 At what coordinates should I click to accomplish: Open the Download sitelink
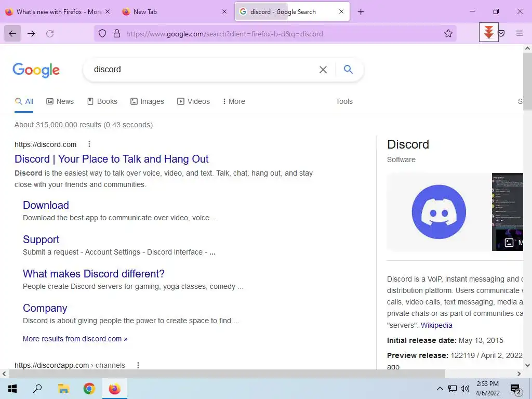click(x=46, y=205)
